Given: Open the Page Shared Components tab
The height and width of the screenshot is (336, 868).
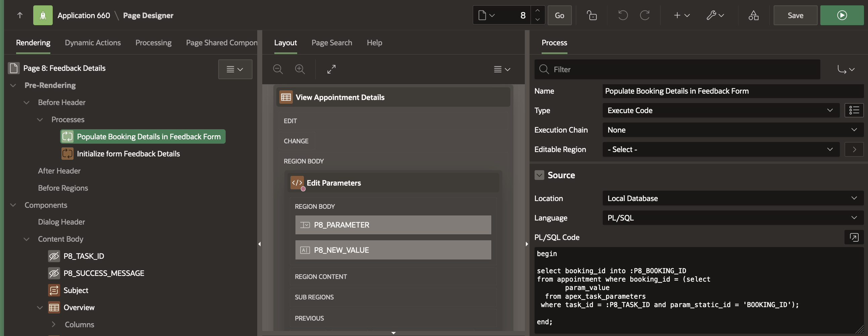Looking at the screenshot, I should 221,43.
